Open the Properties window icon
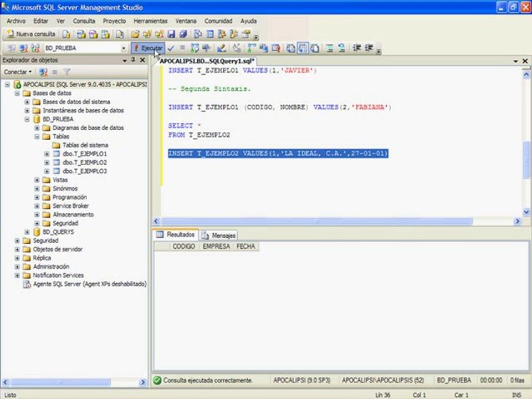 (x=246, y=34)
